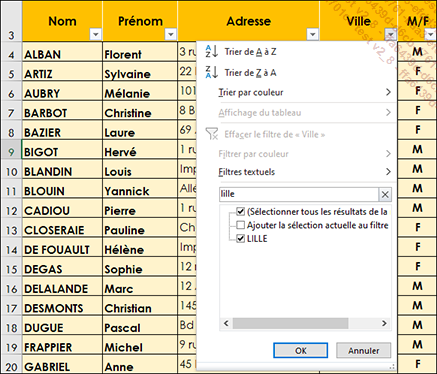Image resolution: width=437 pixels, height=374 pixels.
Task: Select the Prénom cell Mélanie
Action: [x=140, y=91]
